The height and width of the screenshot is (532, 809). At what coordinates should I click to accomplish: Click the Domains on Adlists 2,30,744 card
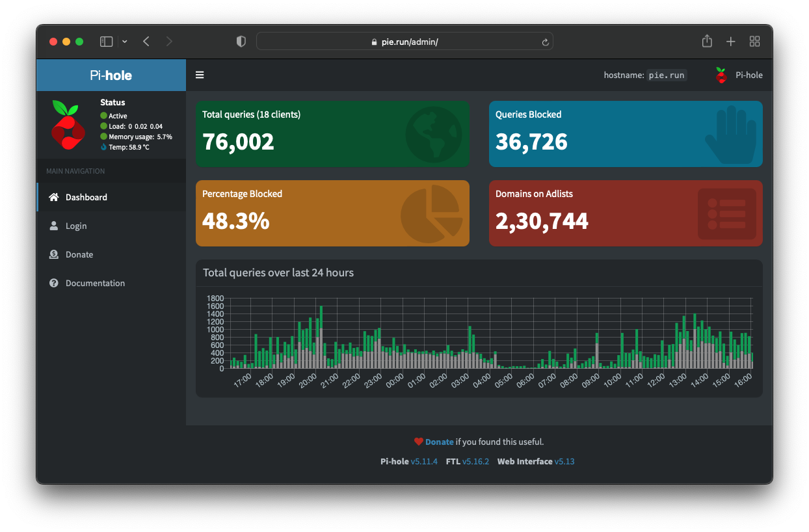[626, 213]
